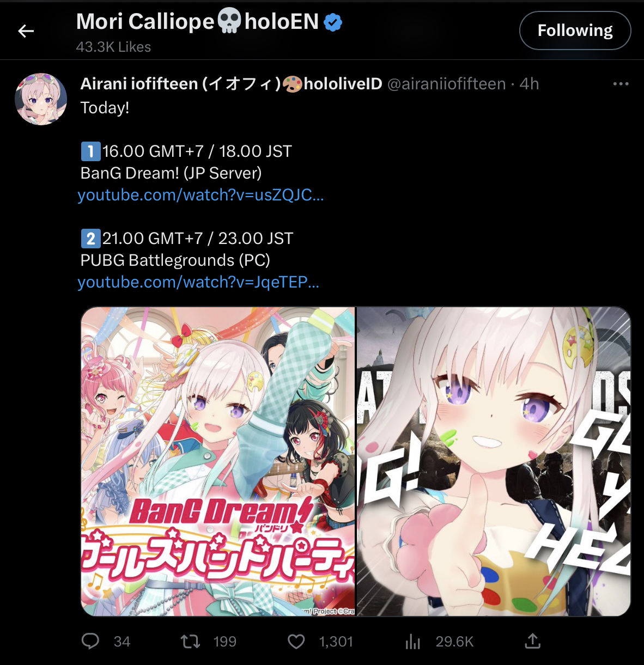The height and width of the screenshot is (665, 644).
Task: Open reply comments with the speech bubble icon
Action: 90,641
